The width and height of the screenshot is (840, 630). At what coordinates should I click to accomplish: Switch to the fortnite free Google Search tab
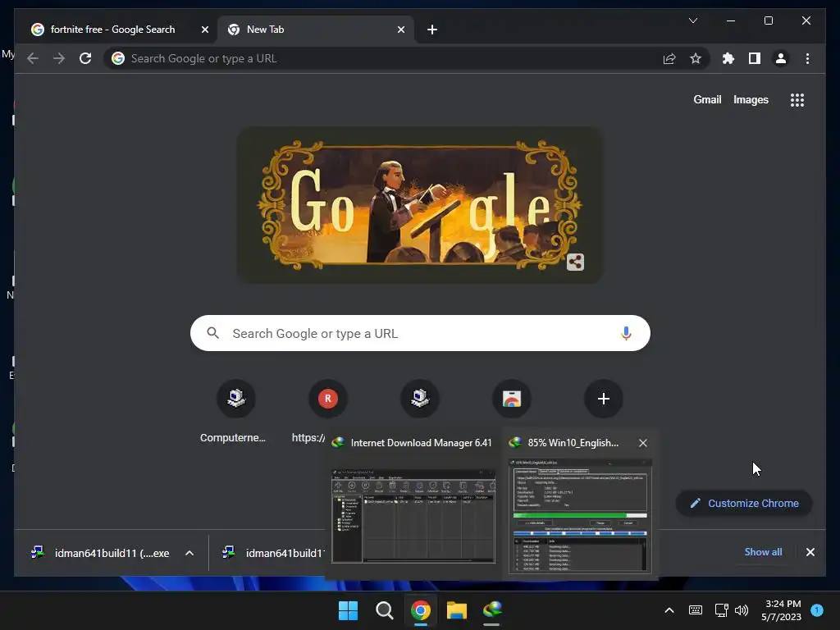point(112,30)
